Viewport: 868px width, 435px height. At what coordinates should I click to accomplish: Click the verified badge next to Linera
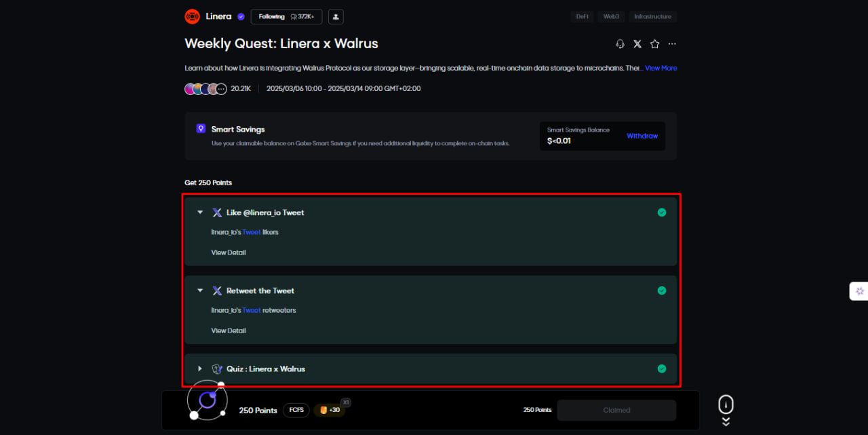coord(241,16)
